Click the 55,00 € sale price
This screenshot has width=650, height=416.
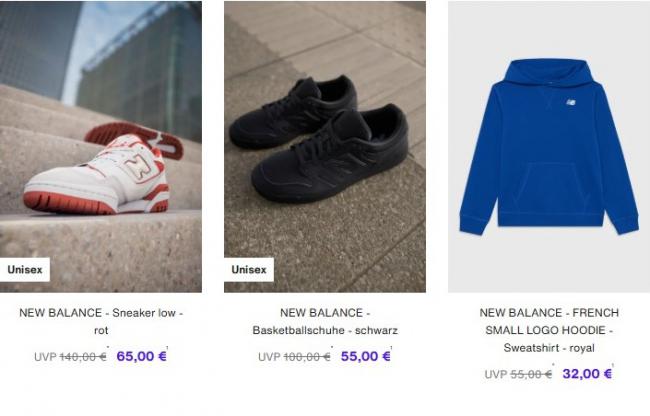pyautogui.click(x=366, y=356)
